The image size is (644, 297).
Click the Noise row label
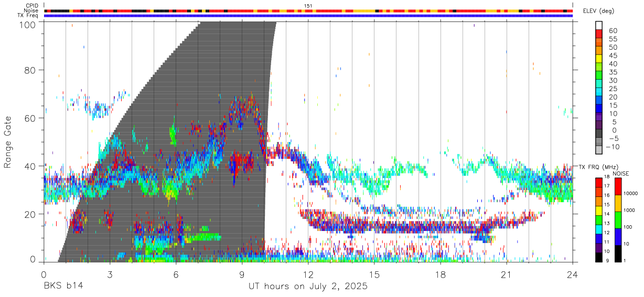coord(31,10)
